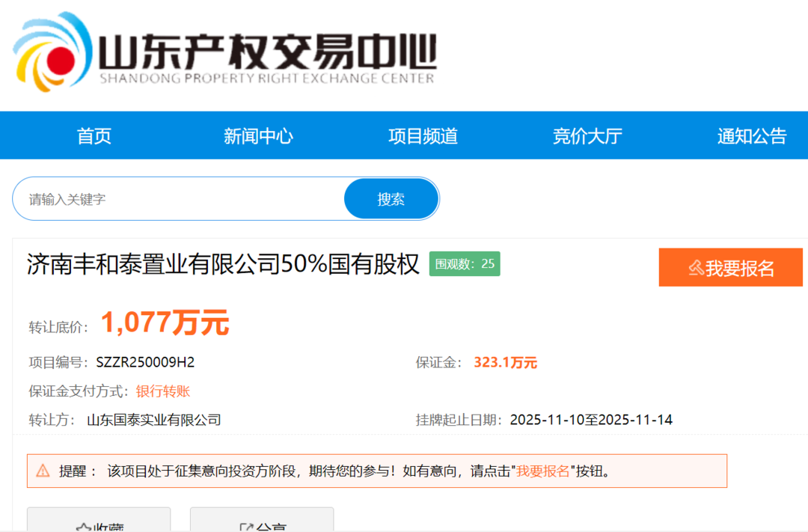Switch to 竞价大厅 page
This screenshot has height=532, width=808.
pos(587,135)
